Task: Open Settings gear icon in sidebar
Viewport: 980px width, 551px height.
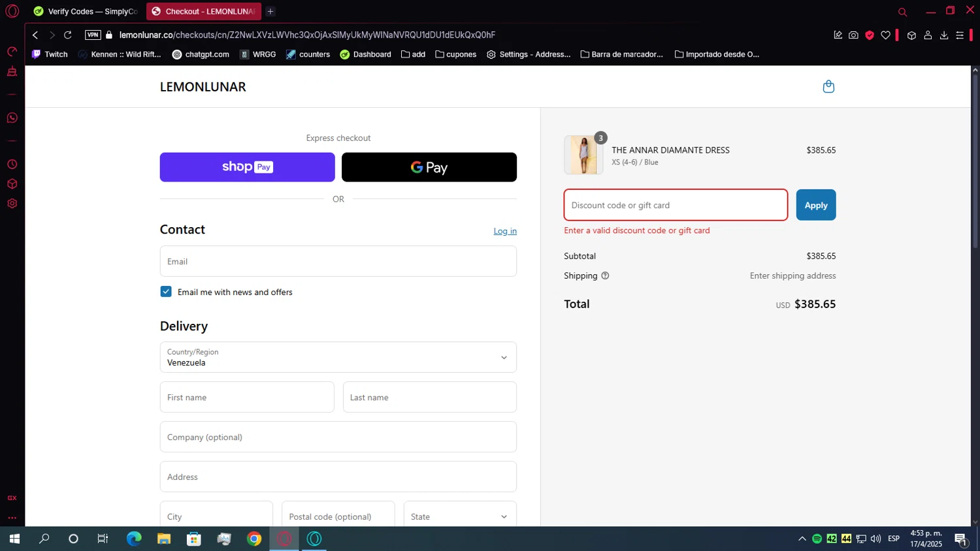Action: point(12,204)
